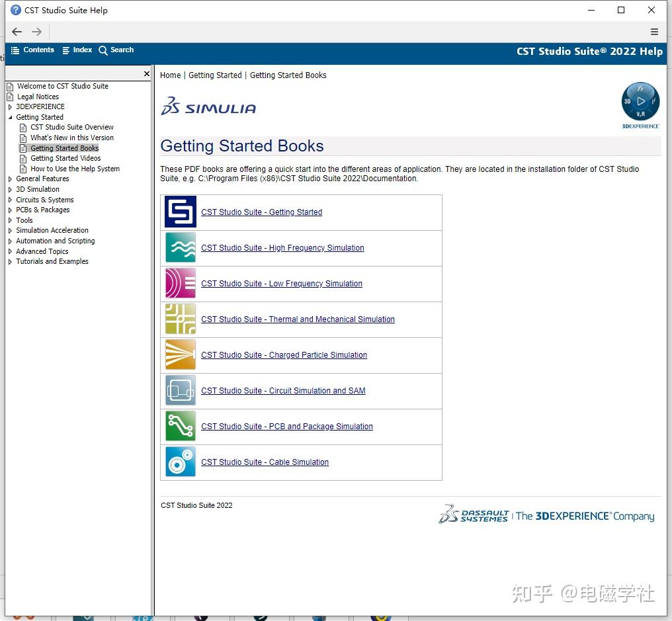Click the Charged Particle Simulation book icon

[x=179, y=355]
